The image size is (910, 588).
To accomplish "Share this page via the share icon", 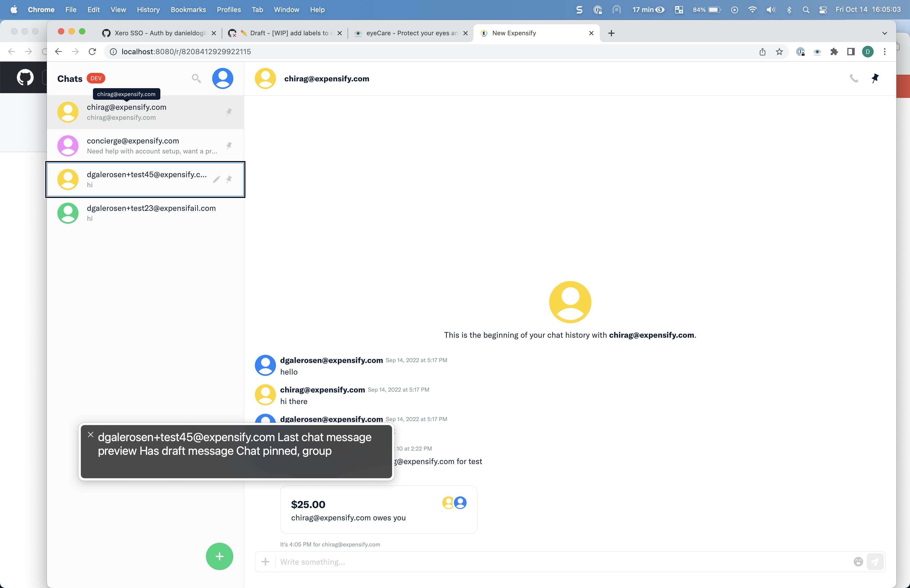I will pos(762,52).
